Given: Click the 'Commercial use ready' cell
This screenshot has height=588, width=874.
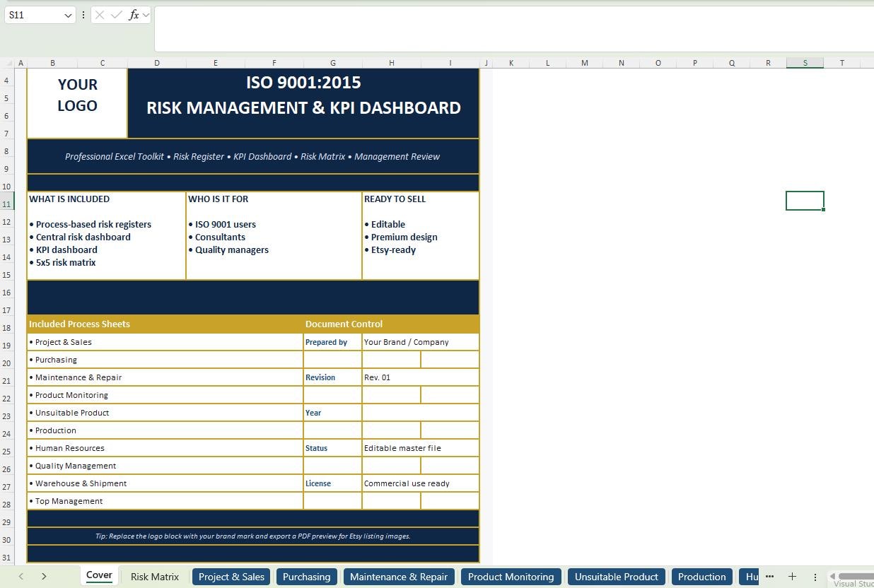Looking at the screenshot, I should point(420,483).
